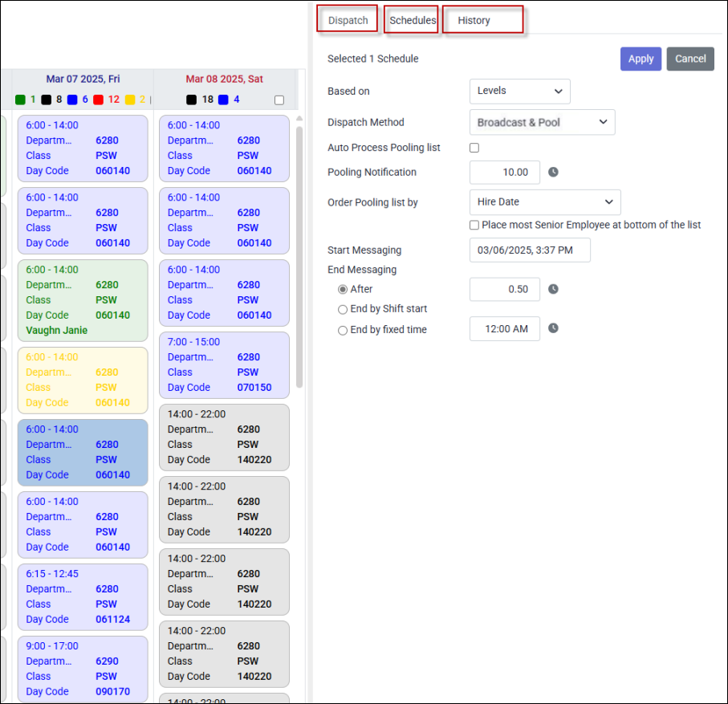Click Day Code 070150 value
Screen dimensions: 728x704
(254, 387)
